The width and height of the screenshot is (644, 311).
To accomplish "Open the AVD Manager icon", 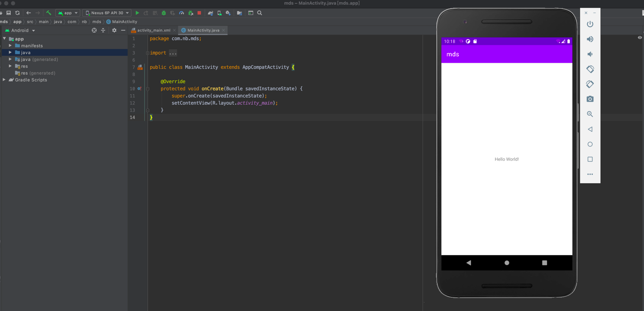I will [219, 13].
